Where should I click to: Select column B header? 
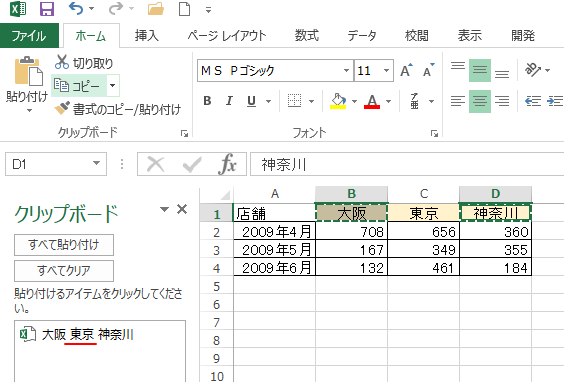pyautogui.click(x=351, y=194)
